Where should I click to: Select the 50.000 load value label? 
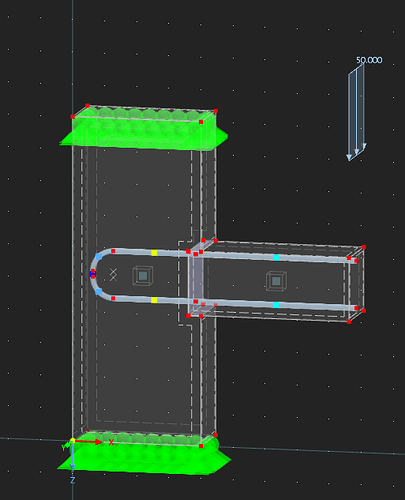[369, 60]
